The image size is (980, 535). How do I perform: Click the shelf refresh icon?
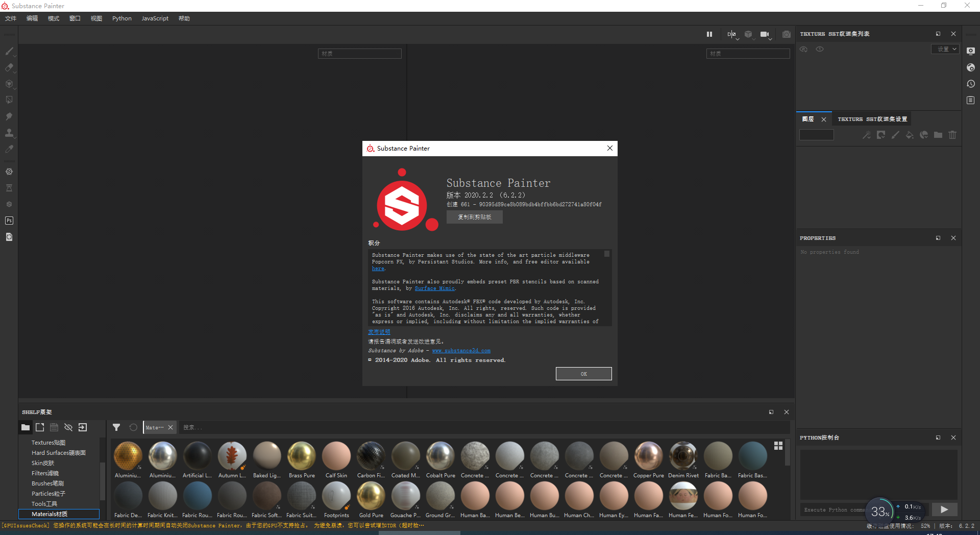pos(133,427)
